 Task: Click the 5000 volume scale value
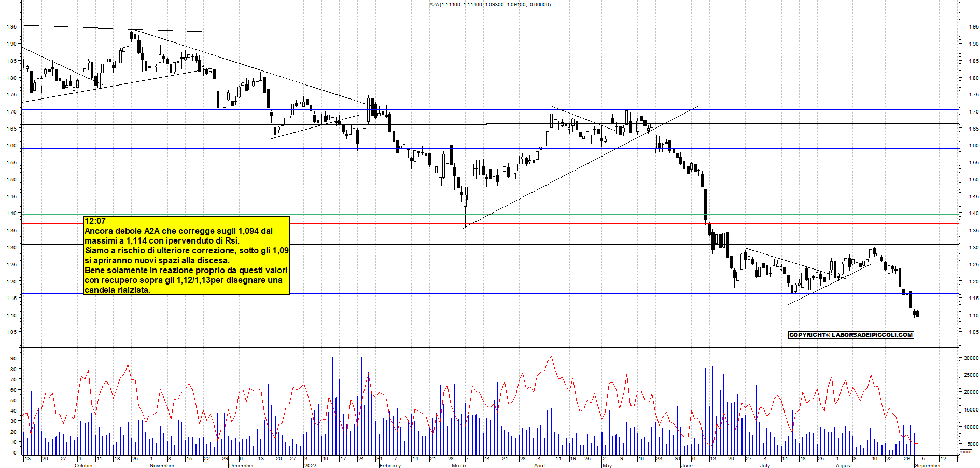(972, 444)
